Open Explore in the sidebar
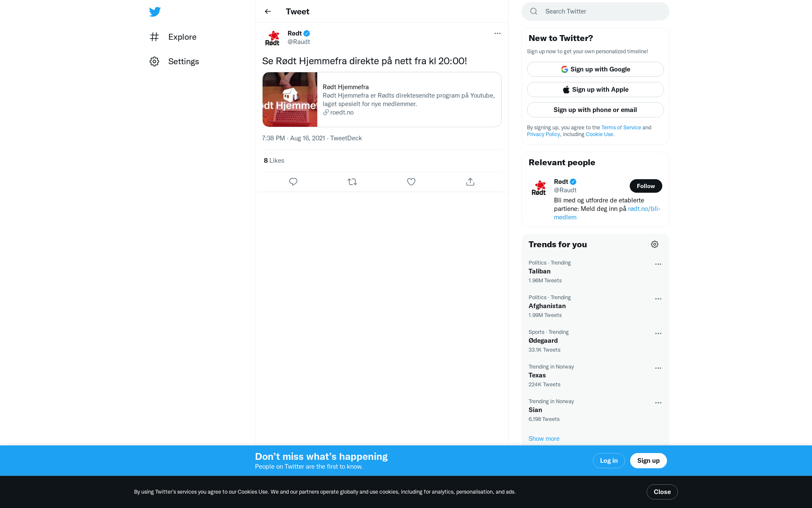 (173, 37)
